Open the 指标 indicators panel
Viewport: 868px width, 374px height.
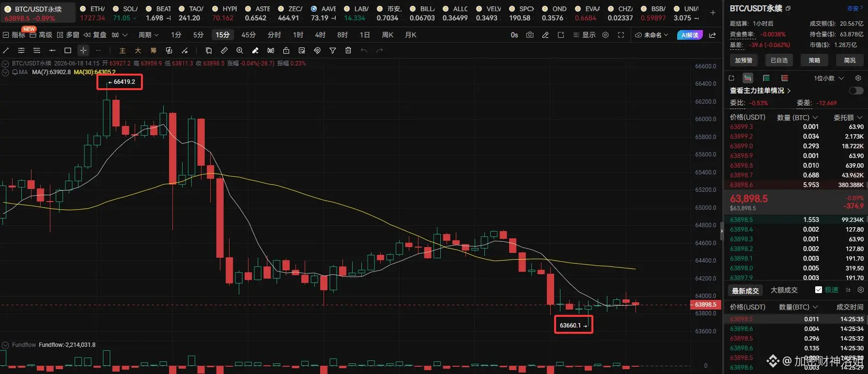pyautogui.click(x=14, y=35)
